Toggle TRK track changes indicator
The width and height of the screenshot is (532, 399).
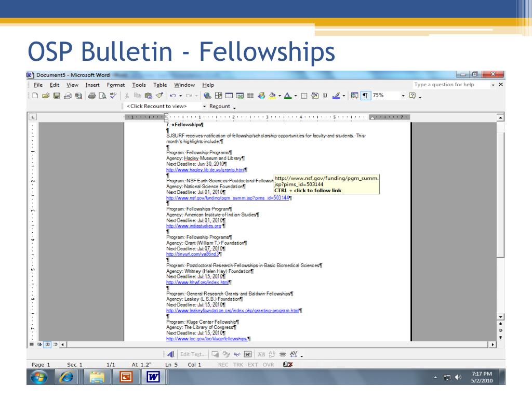(238, 365)
